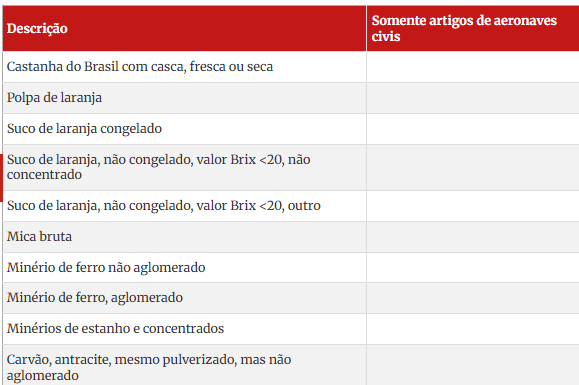This screenshot has width=579, height=385.
Task: Click the red marker left of Suco row
Action: [1, 178]
